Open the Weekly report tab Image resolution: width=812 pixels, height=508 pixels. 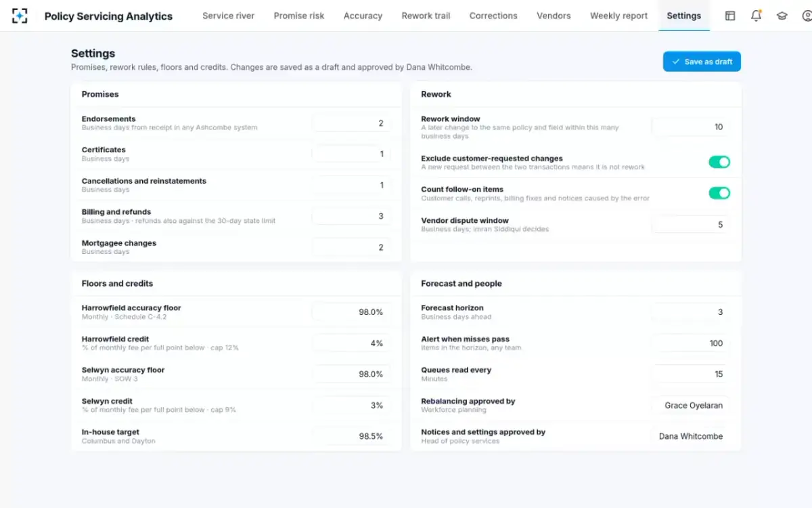[618, 16]
